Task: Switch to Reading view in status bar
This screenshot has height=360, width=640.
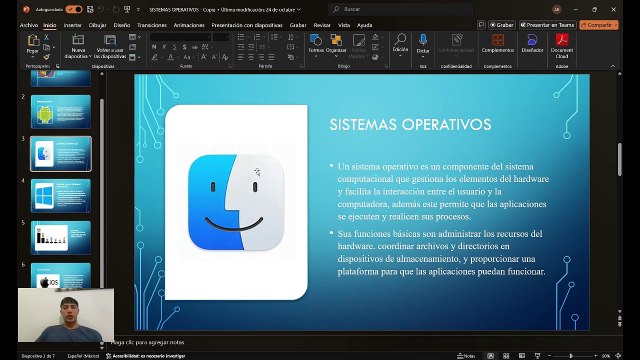Action: coord(522,356)
